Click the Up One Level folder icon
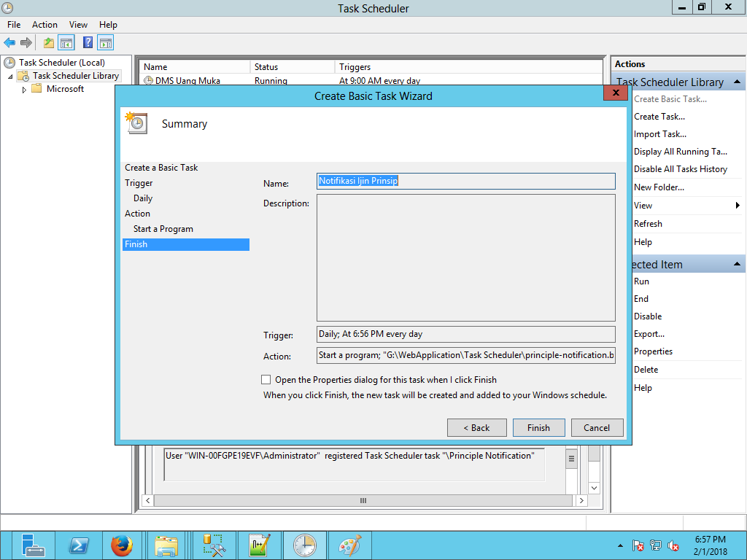The width and height of the screenshot is (747, 560). 49,43
